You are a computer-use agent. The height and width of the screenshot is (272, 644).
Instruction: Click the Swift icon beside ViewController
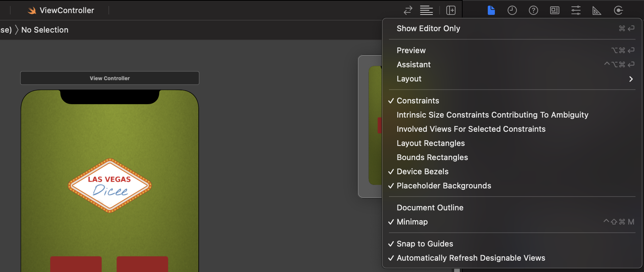(x=32, y=11)
